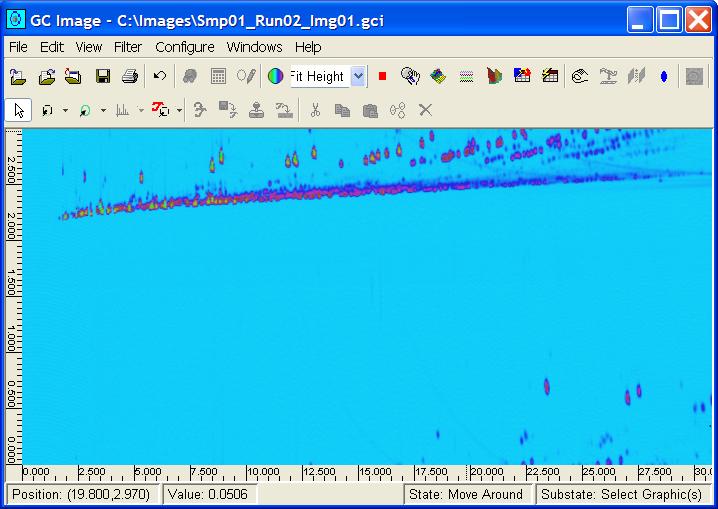
Task: Open the Fit Height zoom dropdown
Action: (x=358, y=76)
